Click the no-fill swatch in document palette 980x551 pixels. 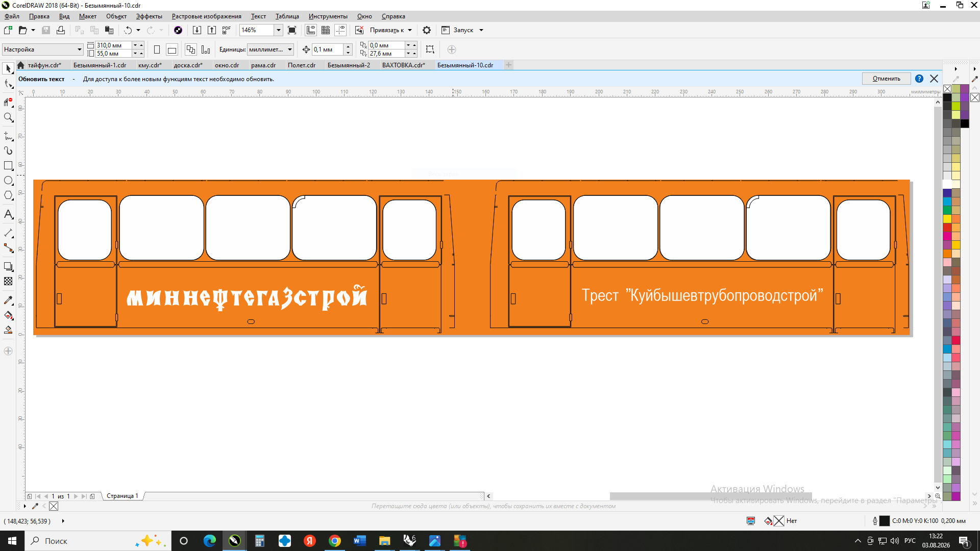pos(54,506)
